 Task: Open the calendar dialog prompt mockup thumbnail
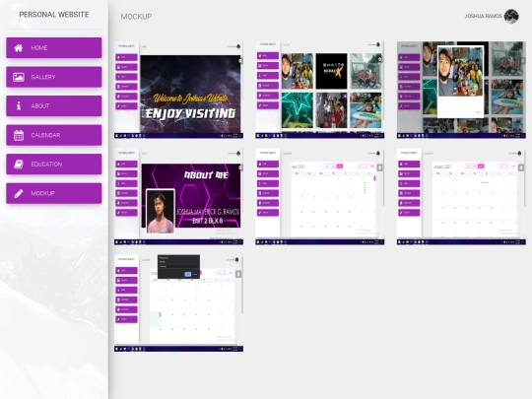pyautogui.click(x=178, y=303)
